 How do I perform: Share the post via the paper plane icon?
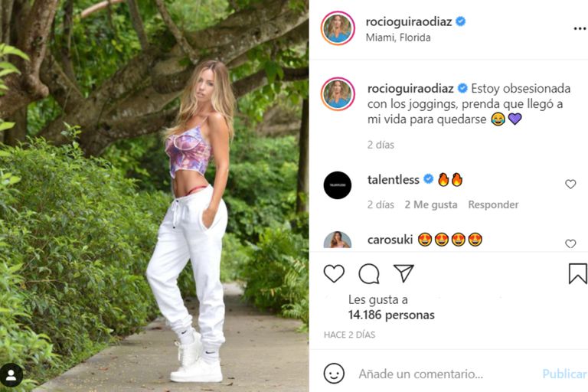[x=403, y=273]
